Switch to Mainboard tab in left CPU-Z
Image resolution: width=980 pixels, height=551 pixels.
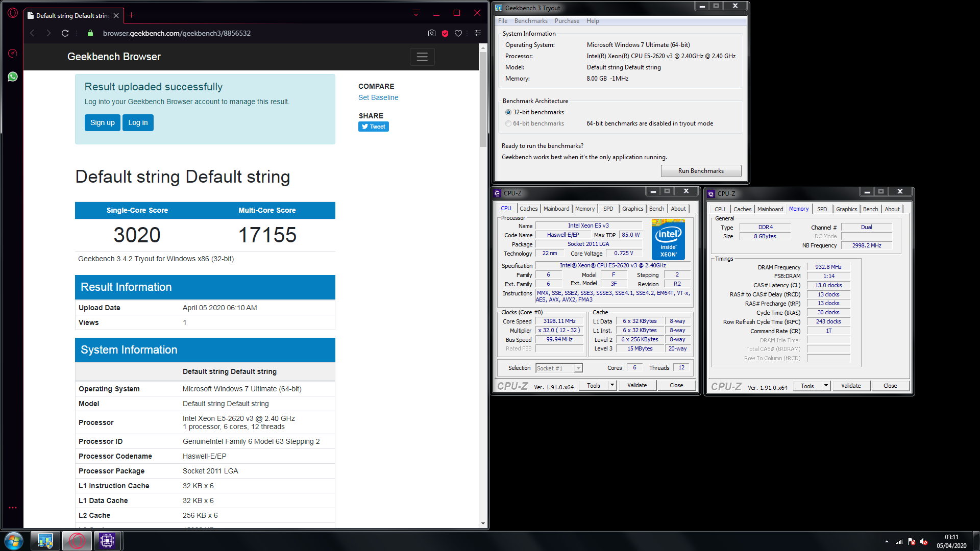point(556,209)
